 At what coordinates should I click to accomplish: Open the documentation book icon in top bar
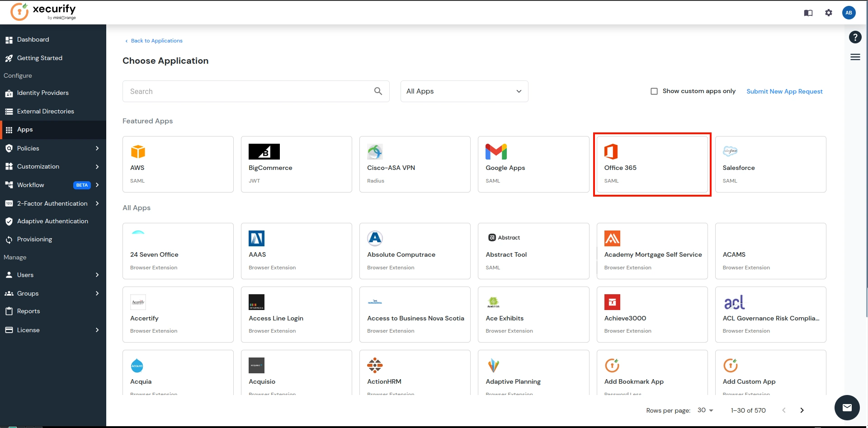tap(808, 13)
